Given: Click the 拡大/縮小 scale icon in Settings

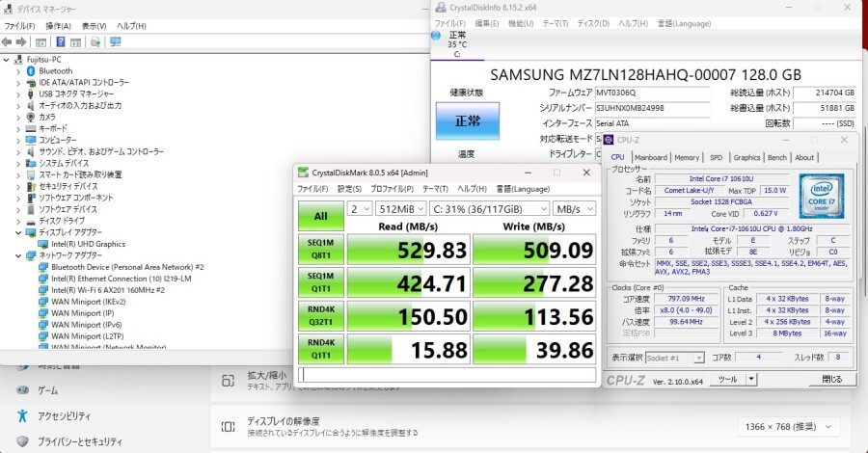Looking at the screenshot, I should 228,381.
